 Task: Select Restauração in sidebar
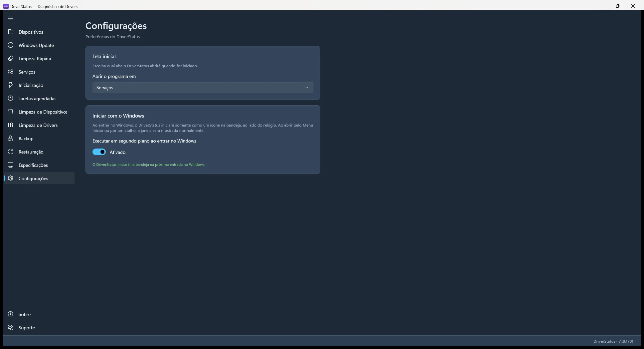point(39,152)
